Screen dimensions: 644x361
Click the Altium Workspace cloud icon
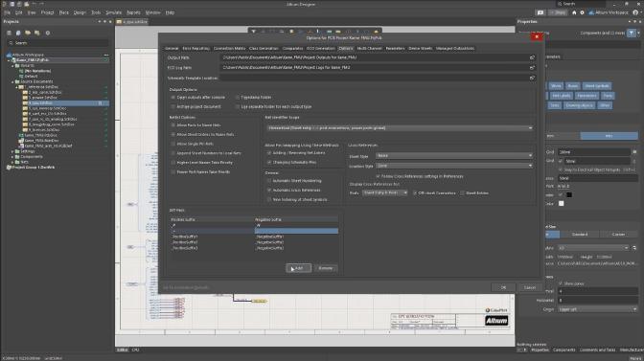point(591,12)
